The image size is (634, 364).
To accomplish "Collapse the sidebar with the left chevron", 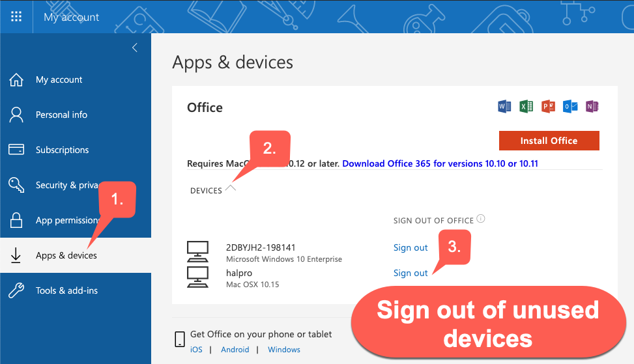I will [135, 48].
